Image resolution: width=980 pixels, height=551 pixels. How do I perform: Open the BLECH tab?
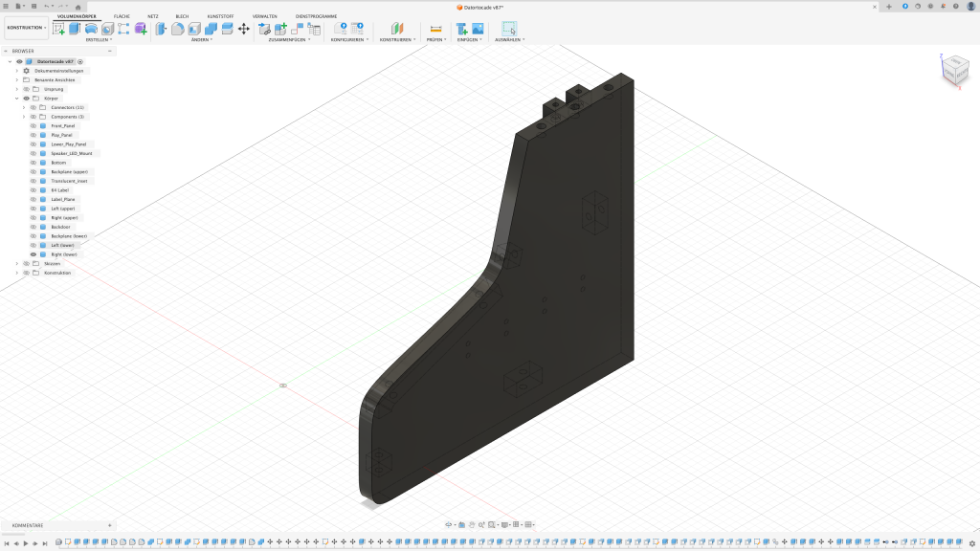click(x=182, y=16)
